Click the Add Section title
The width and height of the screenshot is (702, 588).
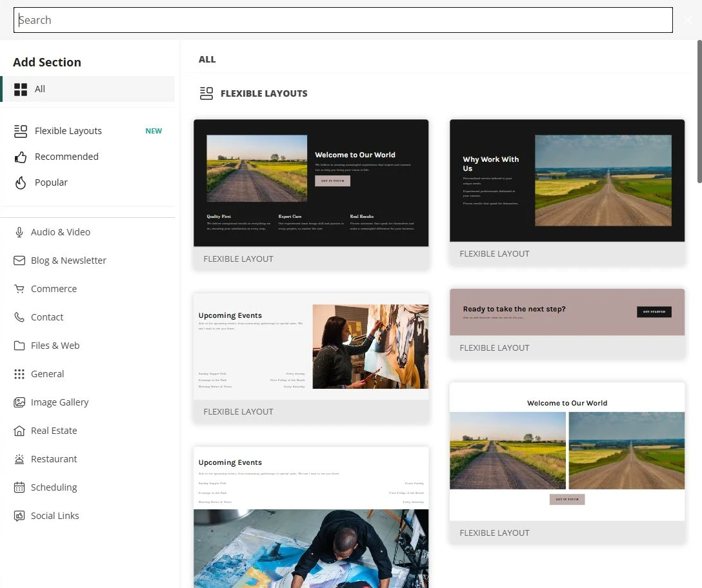47,62
